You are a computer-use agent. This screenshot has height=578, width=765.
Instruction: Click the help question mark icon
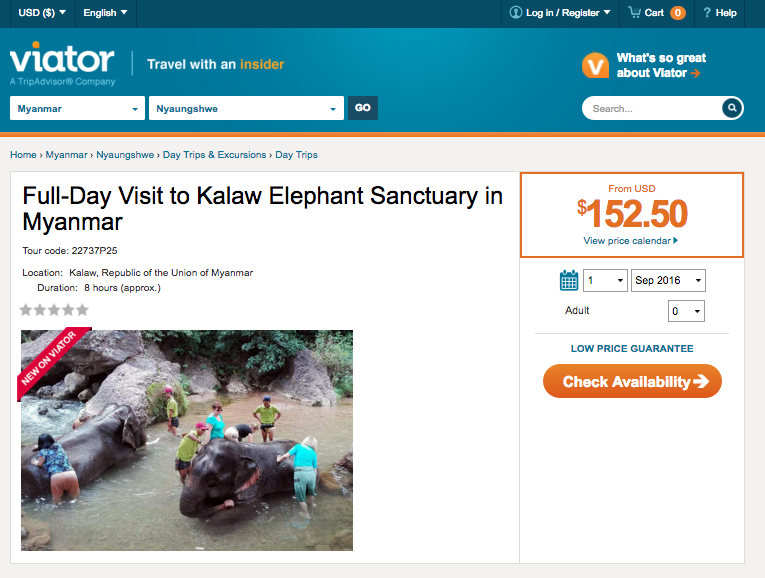coord(706,13)
